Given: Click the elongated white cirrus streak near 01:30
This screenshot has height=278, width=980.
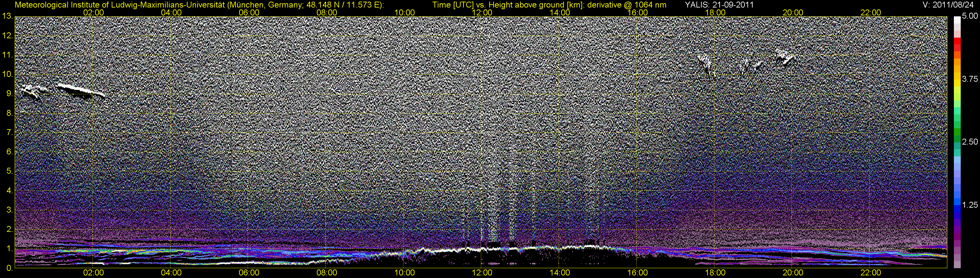Looking at the screenshot, I should tap(81, 91).
